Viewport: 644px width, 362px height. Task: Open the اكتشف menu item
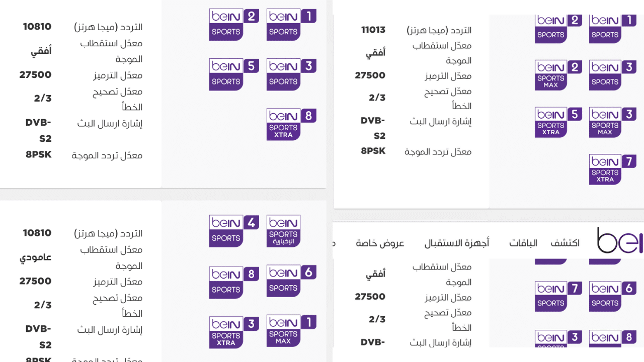coord(565,243)
